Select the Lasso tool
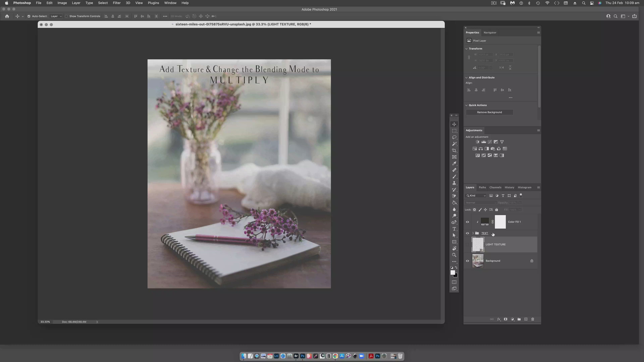This screenshot has width=644, height=362. coord(454,137)
